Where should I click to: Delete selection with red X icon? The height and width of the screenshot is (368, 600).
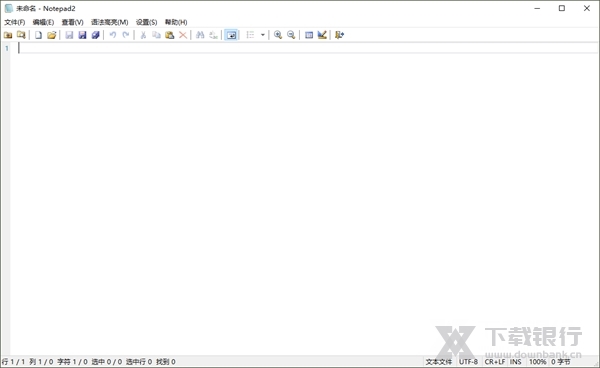[x=183, y=35]
